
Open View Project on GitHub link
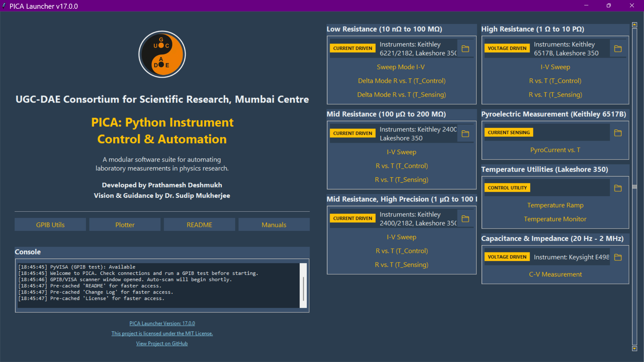(162, 344)
